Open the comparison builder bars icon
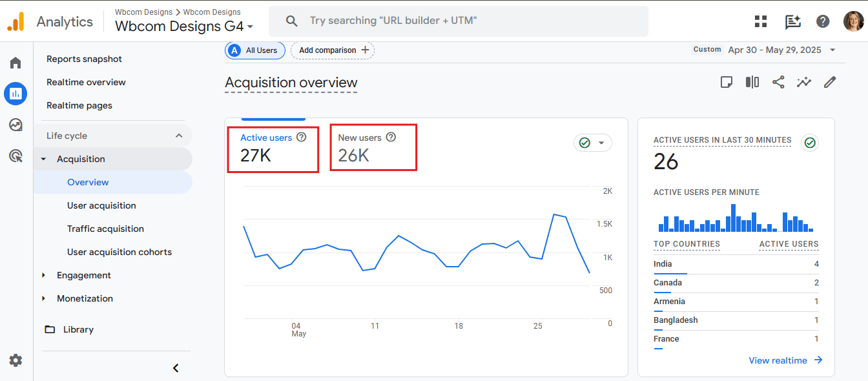 point(752,82)
